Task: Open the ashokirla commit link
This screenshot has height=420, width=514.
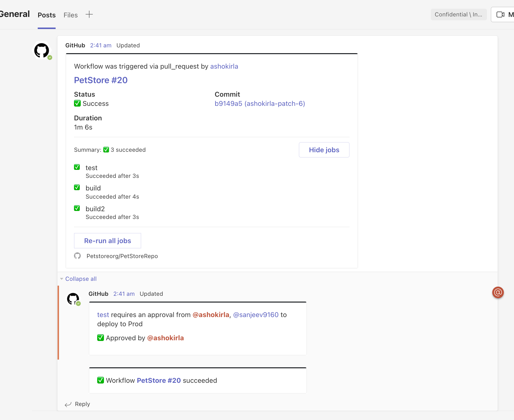Action: point(260,103)
